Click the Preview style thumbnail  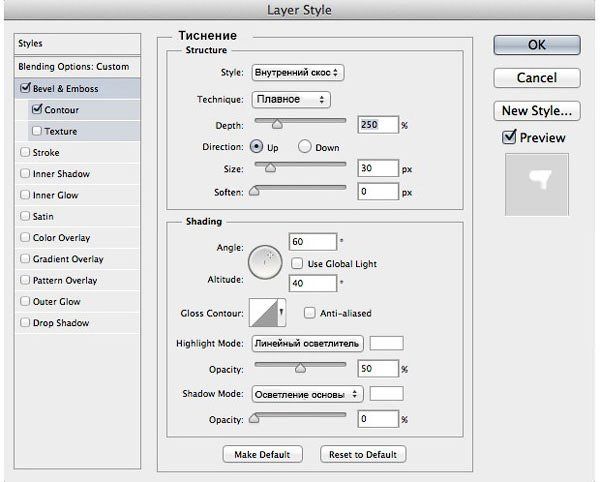point(538,183)
